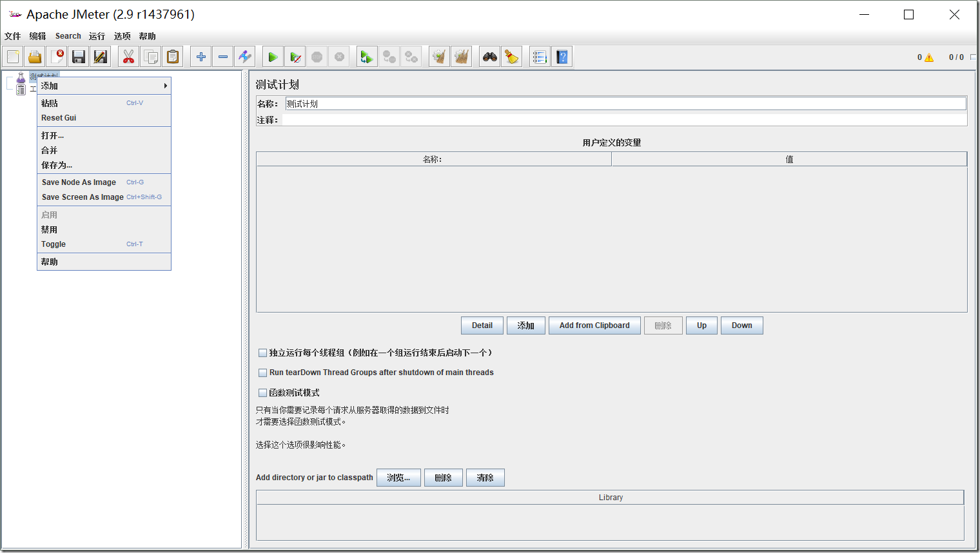Open the Search menu
The image size is (980, 553).
click(x=68, y=36)
